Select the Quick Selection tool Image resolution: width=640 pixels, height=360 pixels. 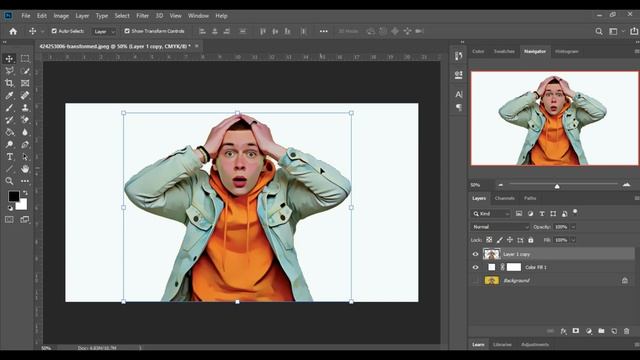pos(25,71)
